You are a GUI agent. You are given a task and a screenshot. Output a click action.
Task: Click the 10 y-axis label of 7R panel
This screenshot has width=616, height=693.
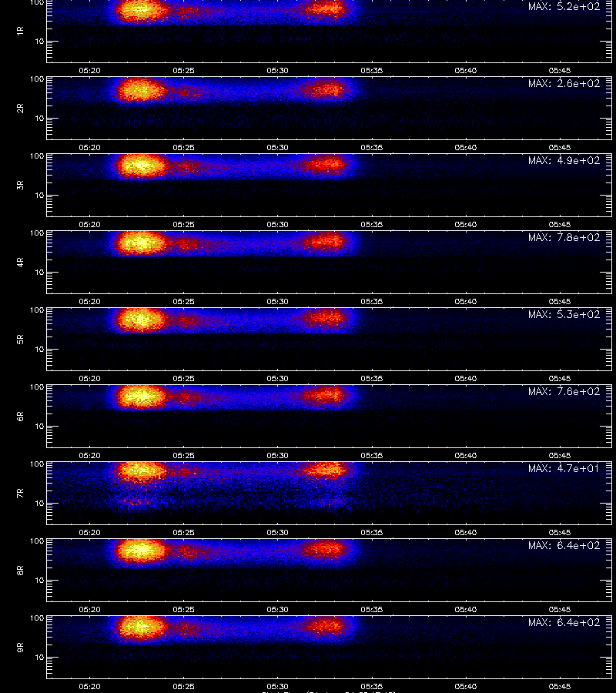(x=39, y=504)
